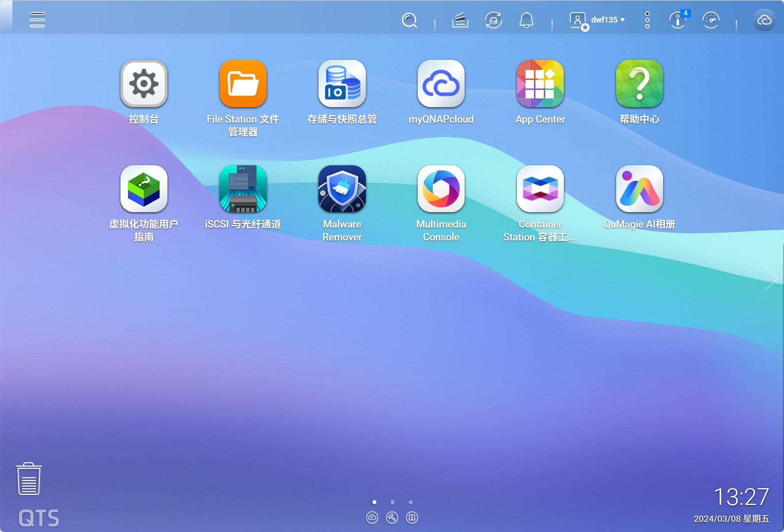Open external devices icon in the top bar
Screen dimensions: 784x532
click(x=493, y=20)
